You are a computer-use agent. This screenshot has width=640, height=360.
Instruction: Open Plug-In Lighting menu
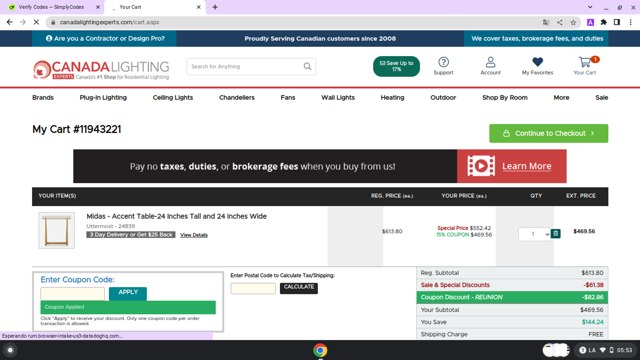103,98
